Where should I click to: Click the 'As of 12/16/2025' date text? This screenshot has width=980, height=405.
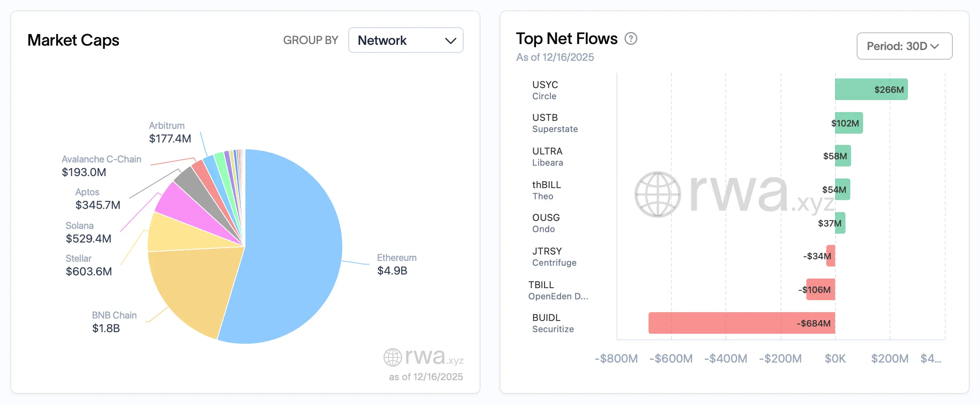point(555,57)
